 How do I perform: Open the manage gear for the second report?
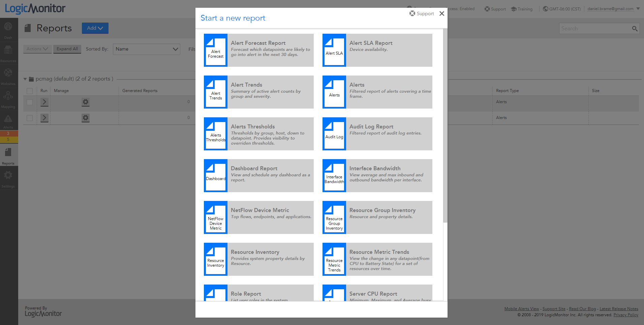(85, 118)
